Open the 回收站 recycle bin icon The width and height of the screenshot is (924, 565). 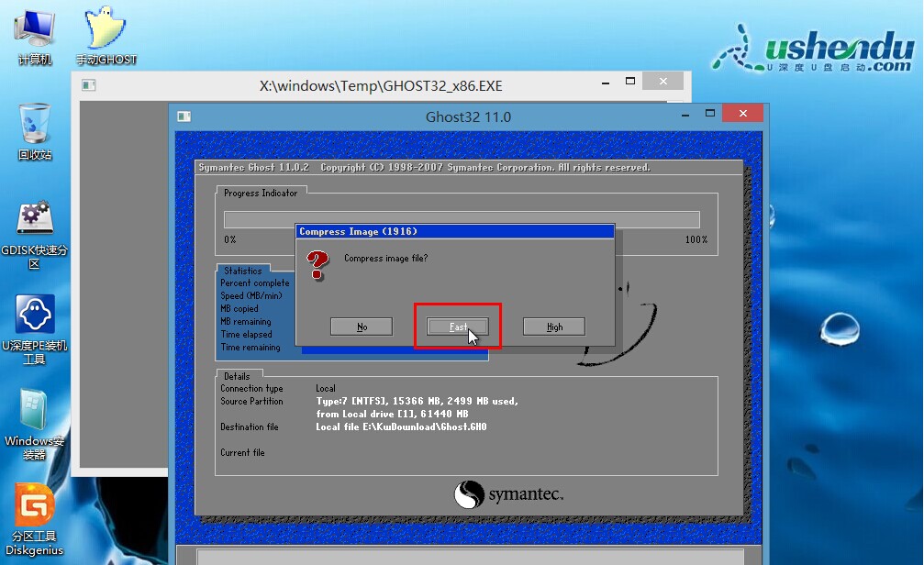point(35,131)
